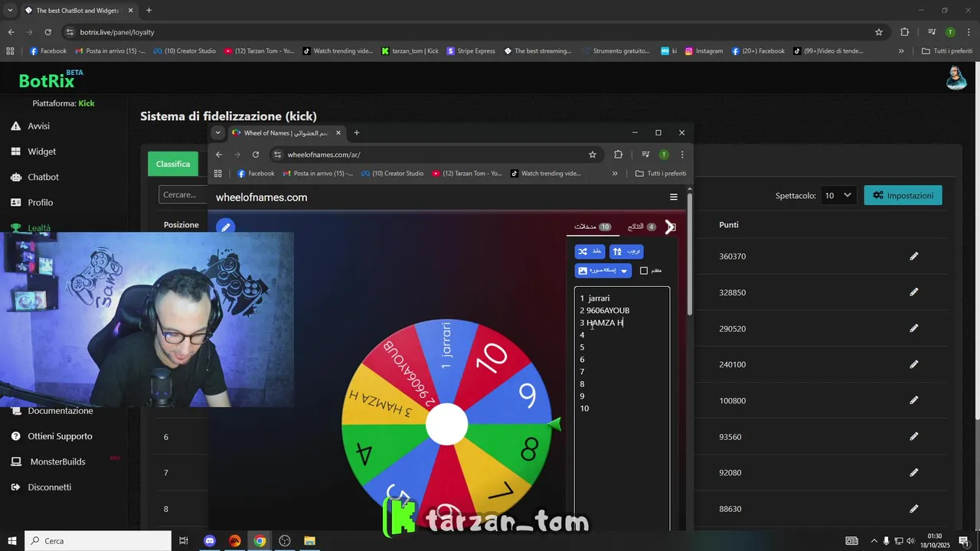Click the Cercare search field

(184, 194)
